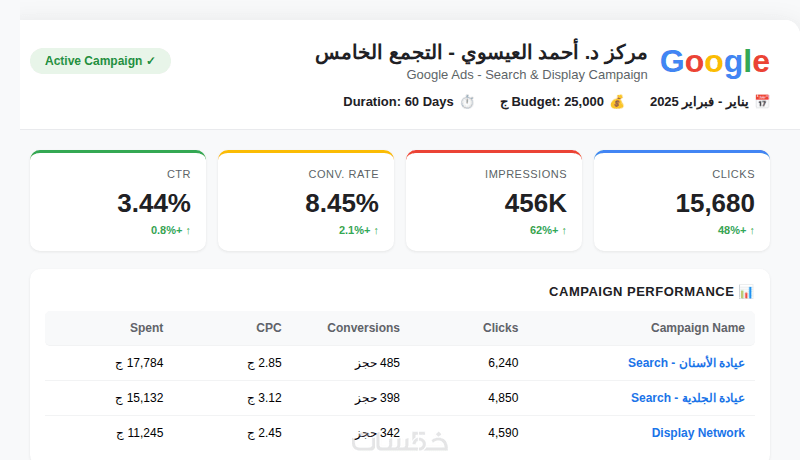800x460 pixels.
Task: Open the عيادة الأسنان - Search campaign link
Action: pyautogui.click(x=686, y=363)
